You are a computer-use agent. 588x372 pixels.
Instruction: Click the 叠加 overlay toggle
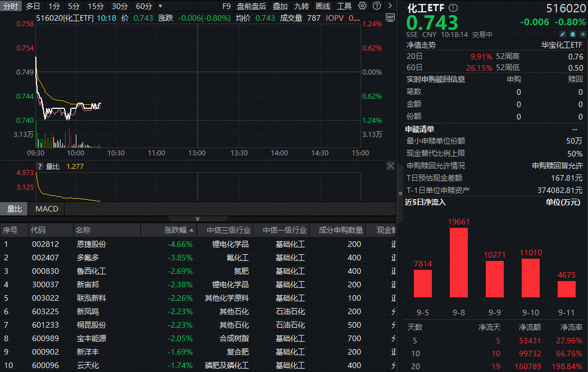[x=279, y=6]
